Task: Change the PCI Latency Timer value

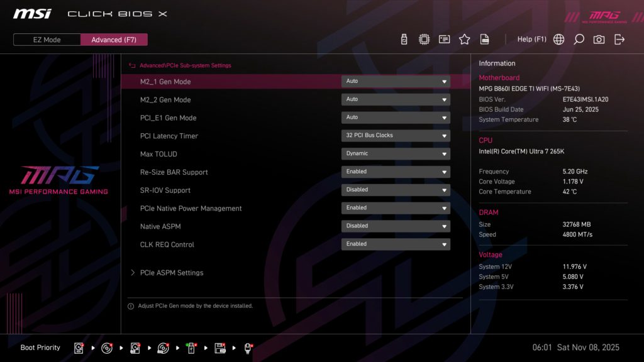Action: [x=396, y=135]
